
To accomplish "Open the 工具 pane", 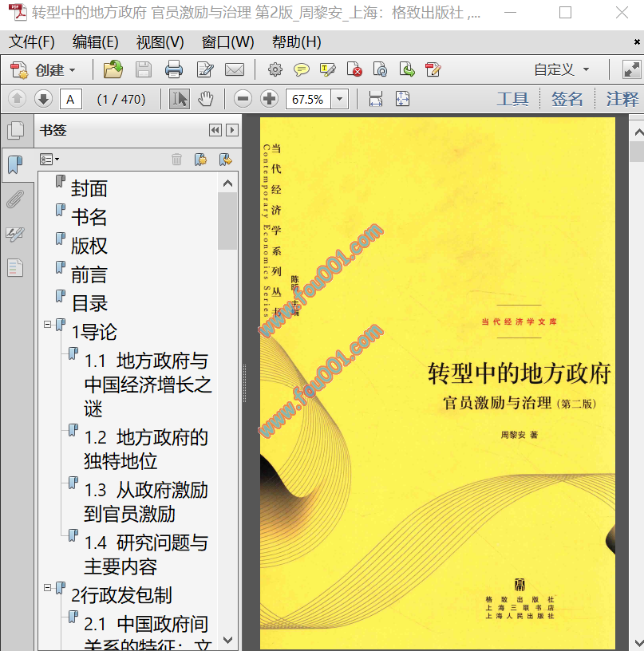I will 512,99.
